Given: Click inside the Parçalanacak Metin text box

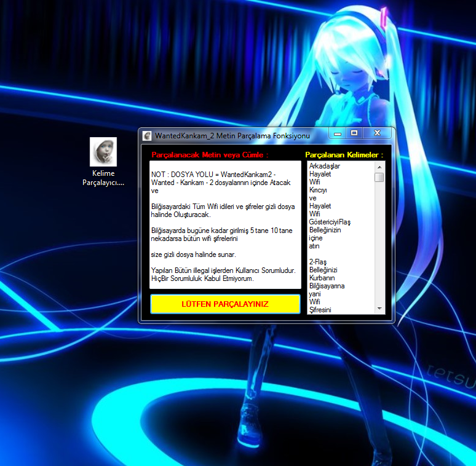Looking at the screenshot, I should pyautogui.click(x=225, y=224).
